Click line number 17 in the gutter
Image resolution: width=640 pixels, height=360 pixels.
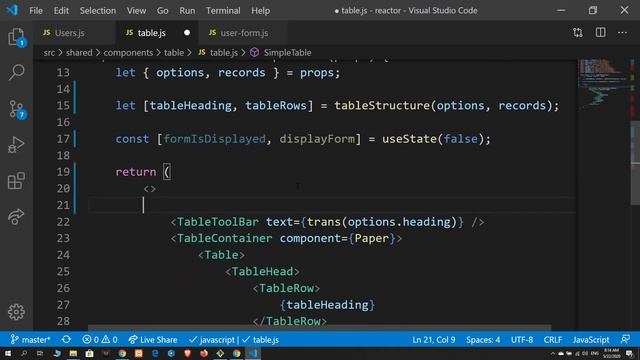point(63,139)
